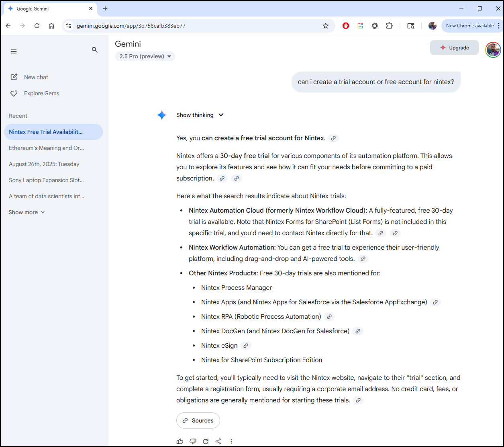The width and height of the screenshot is (504, 447).
Task: Open the 'A team of data scientists' chat
Action: (53, 196)
